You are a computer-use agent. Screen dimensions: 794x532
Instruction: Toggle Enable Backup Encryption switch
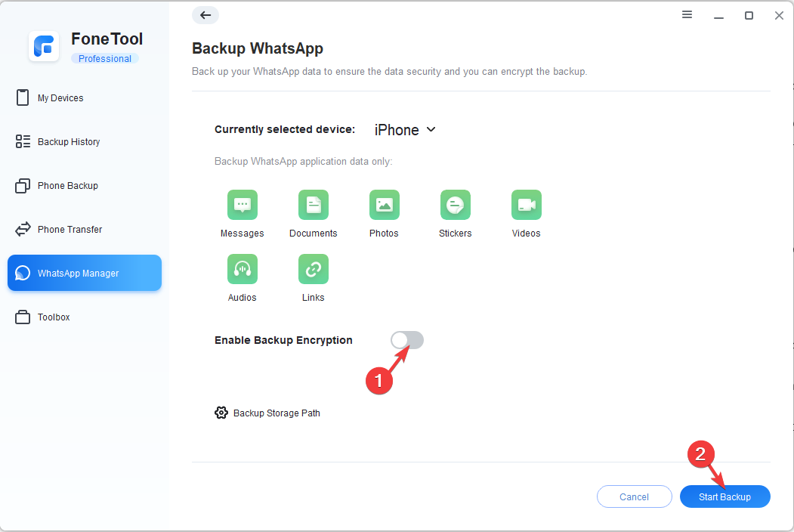pos(407,340)
